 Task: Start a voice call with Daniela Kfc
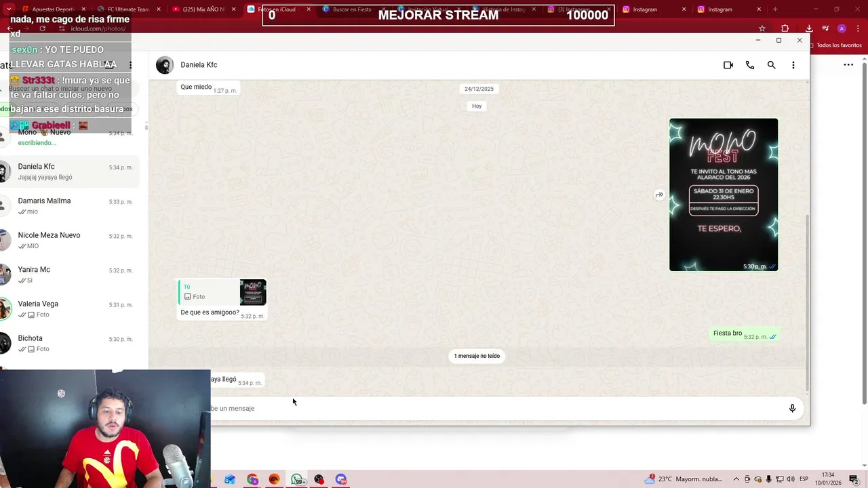[749, 65]
